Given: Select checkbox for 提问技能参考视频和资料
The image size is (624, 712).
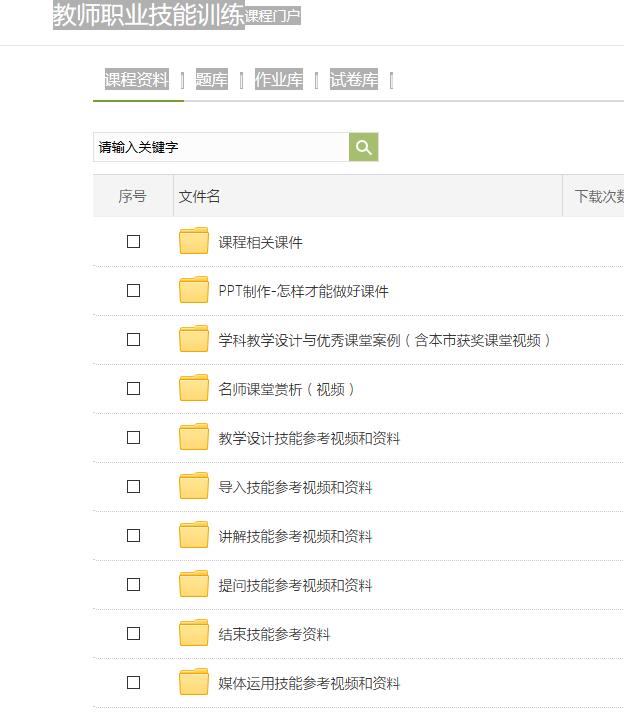Looking at the screenshot, I should click(133, 585).
